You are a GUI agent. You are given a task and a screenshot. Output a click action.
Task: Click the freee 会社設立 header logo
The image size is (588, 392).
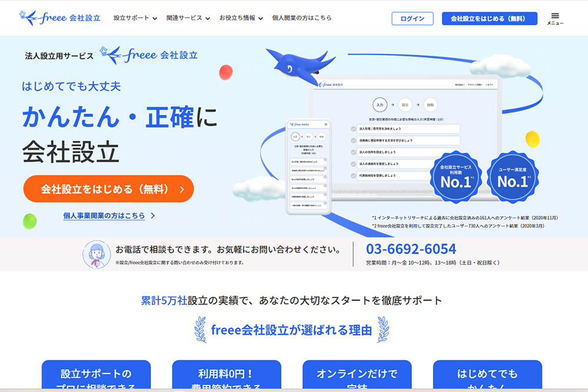coord(60,18)
